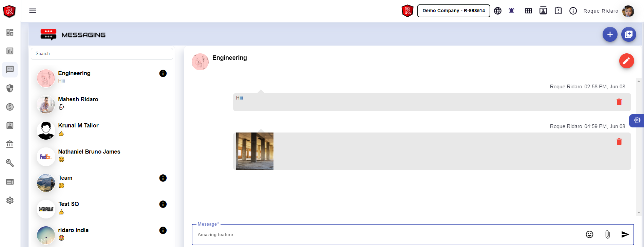Open the floating settings gear tab
This screenshot has height=247, width=644.
pos(637,120)
